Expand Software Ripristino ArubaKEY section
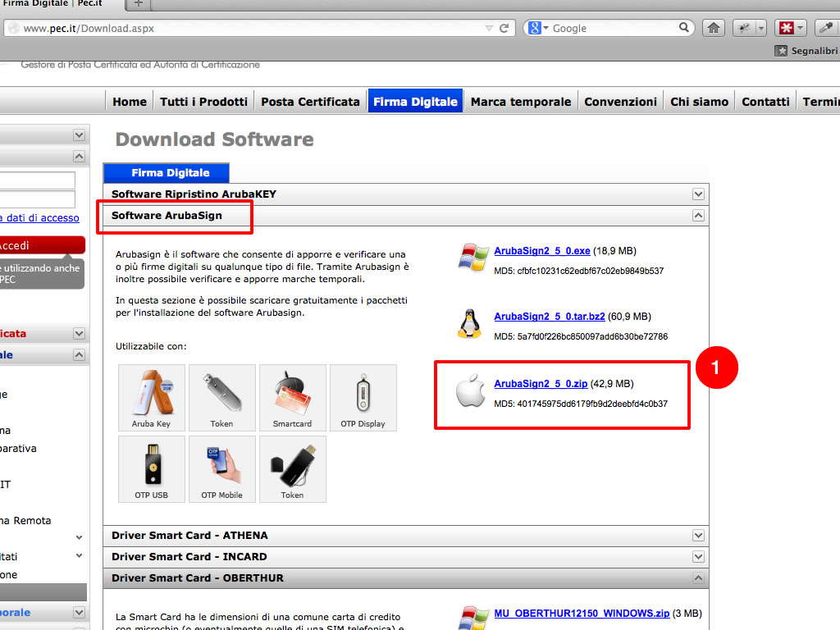 pos(698,194)
